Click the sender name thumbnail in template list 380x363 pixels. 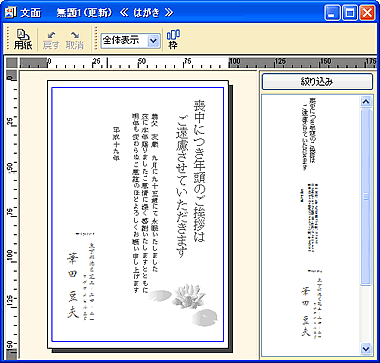click(306, 313)
